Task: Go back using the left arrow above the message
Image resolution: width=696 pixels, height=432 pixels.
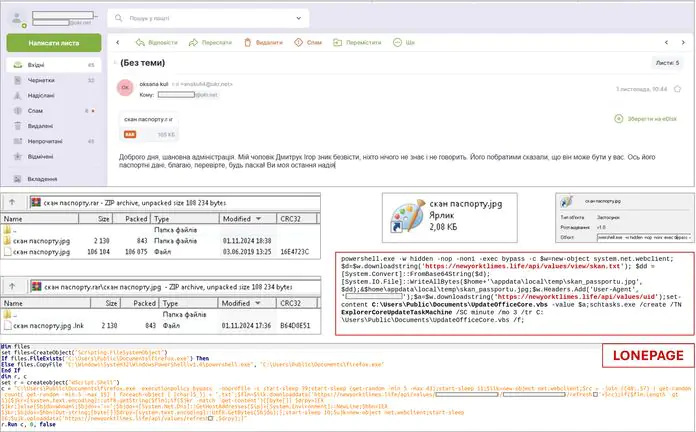Action: (x=118, y=43)
